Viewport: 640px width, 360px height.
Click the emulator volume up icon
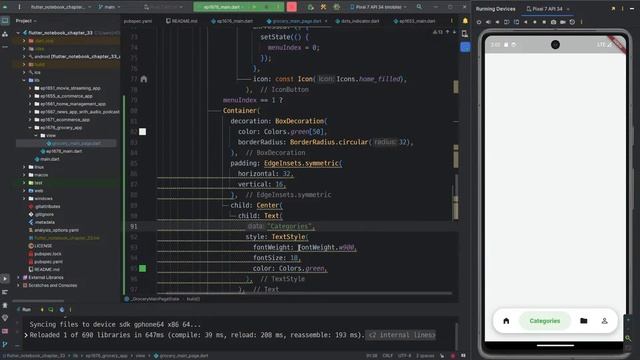488,22
